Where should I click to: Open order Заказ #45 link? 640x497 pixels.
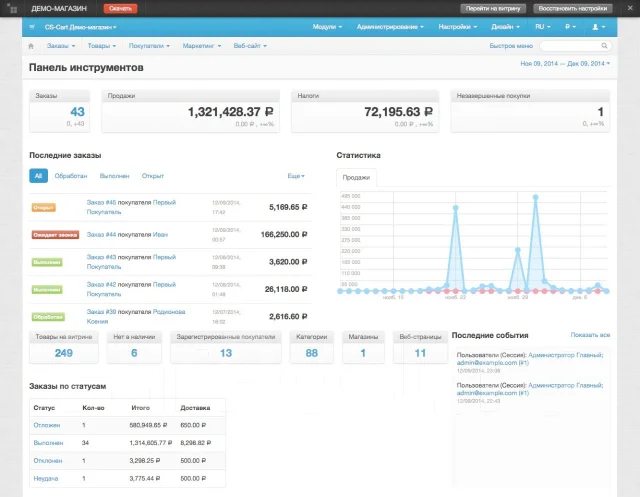(101, 202)
